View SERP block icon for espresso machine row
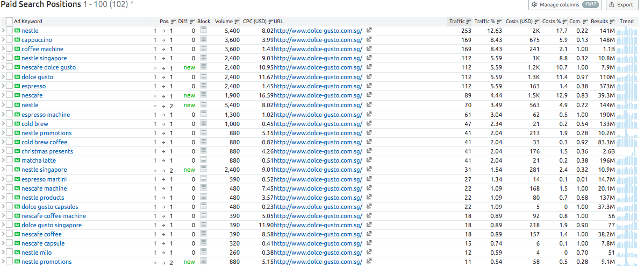 point(204,114)
